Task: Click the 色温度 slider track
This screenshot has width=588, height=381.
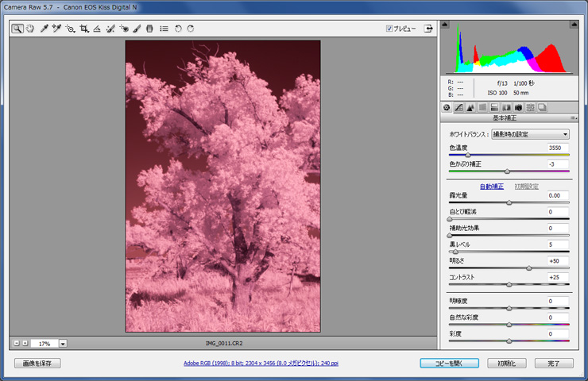Action: pos(509,155)
